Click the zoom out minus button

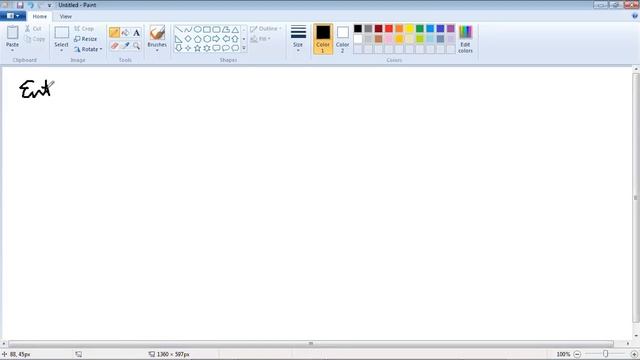pos(577,354)
